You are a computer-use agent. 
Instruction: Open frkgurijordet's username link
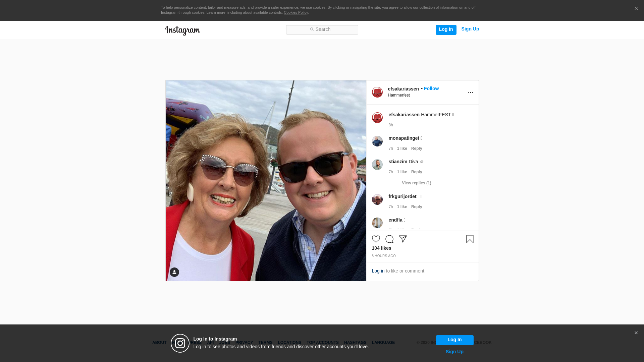coord(402,196)
